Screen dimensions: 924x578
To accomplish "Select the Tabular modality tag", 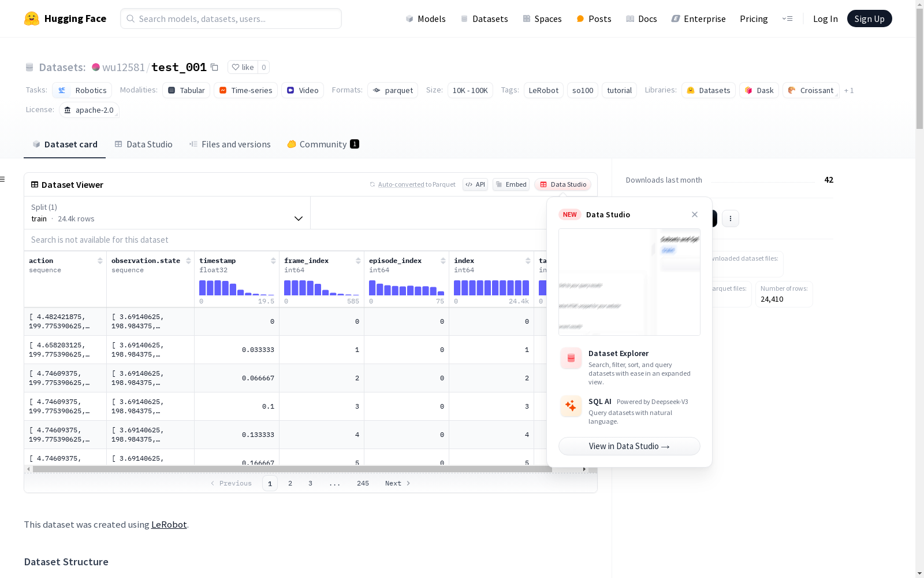I will tap(187, 90).
